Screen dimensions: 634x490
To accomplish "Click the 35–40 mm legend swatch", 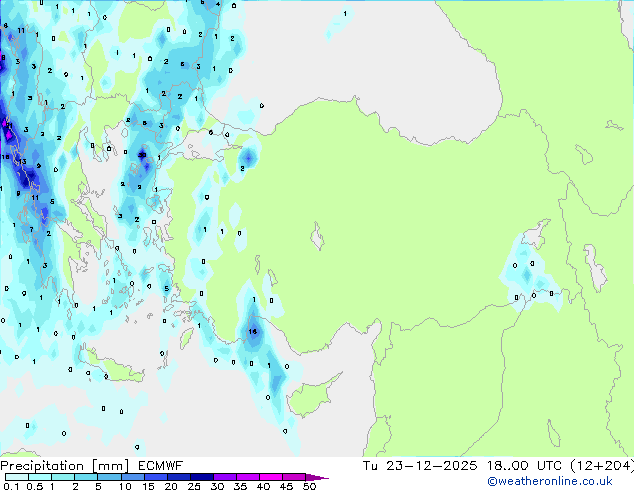I will point(248,477).
